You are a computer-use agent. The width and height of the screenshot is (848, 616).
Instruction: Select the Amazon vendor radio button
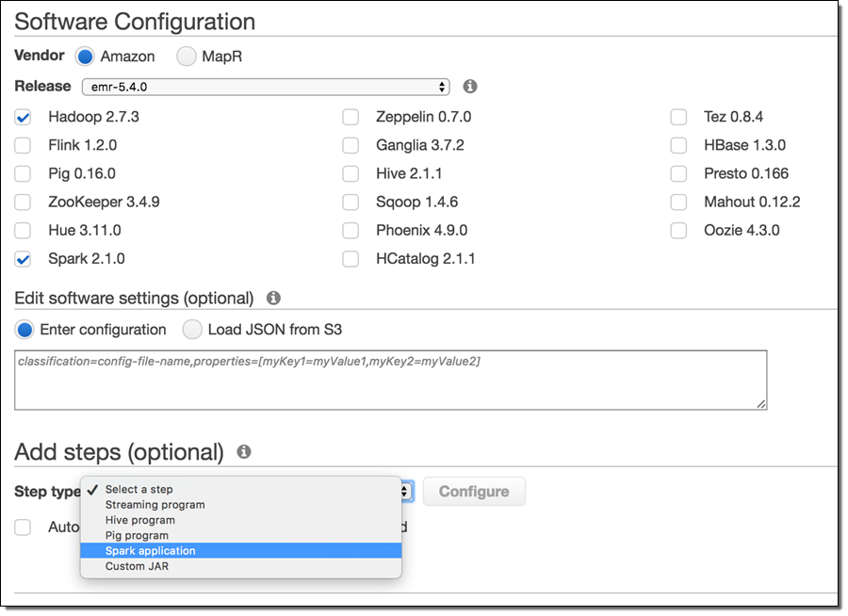point(86,57)
